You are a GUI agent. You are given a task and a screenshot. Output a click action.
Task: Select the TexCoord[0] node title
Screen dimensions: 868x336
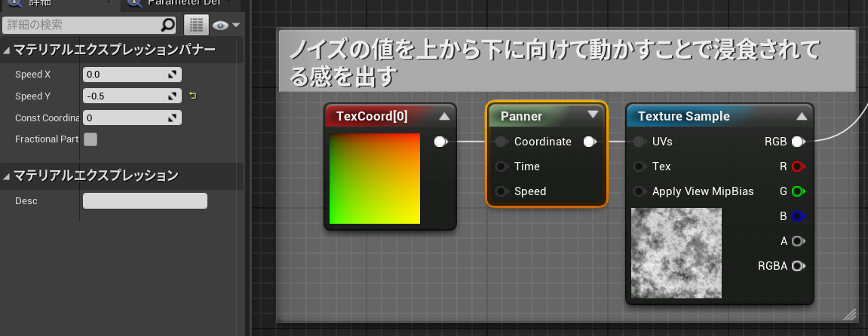372,116
